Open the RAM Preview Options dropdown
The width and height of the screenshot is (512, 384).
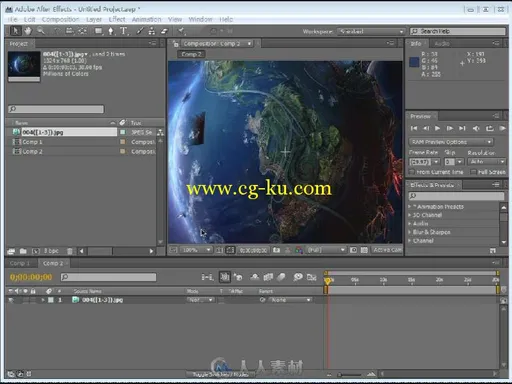click(451, 142)
